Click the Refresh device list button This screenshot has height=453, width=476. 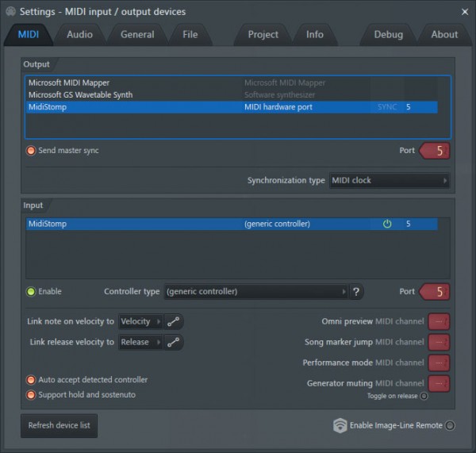[59, 425]
